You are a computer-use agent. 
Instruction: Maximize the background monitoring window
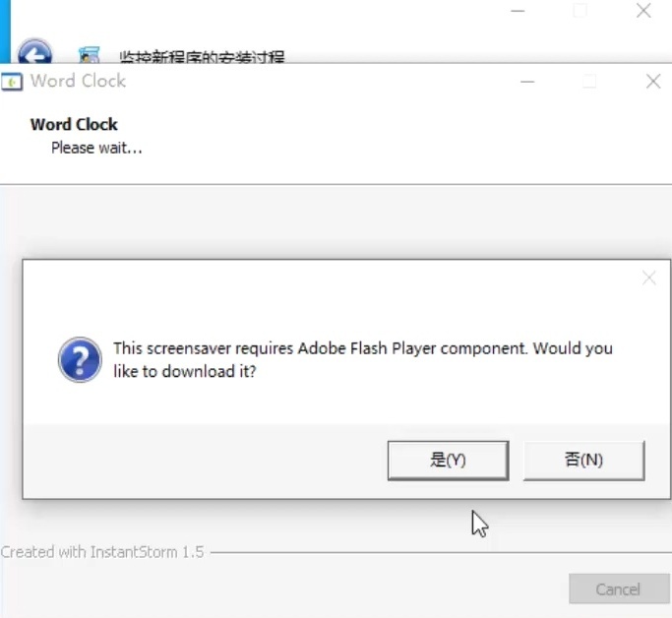click(580, 11)
